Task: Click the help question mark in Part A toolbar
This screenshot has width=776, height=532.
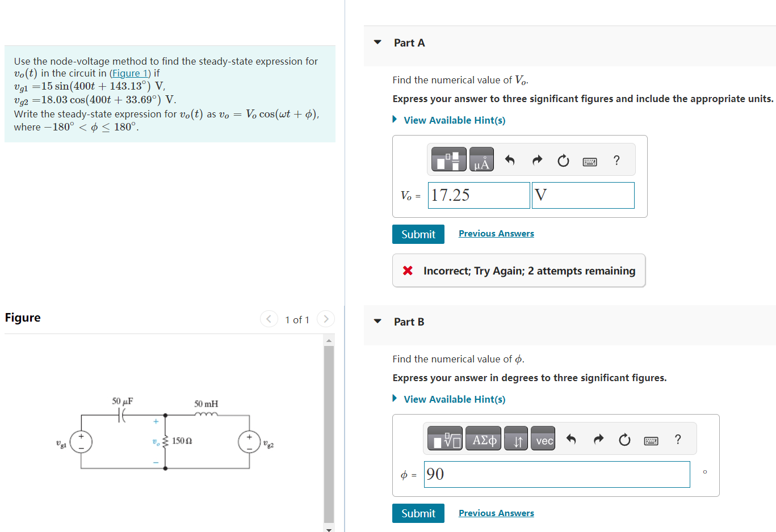Action: [616, 161]
